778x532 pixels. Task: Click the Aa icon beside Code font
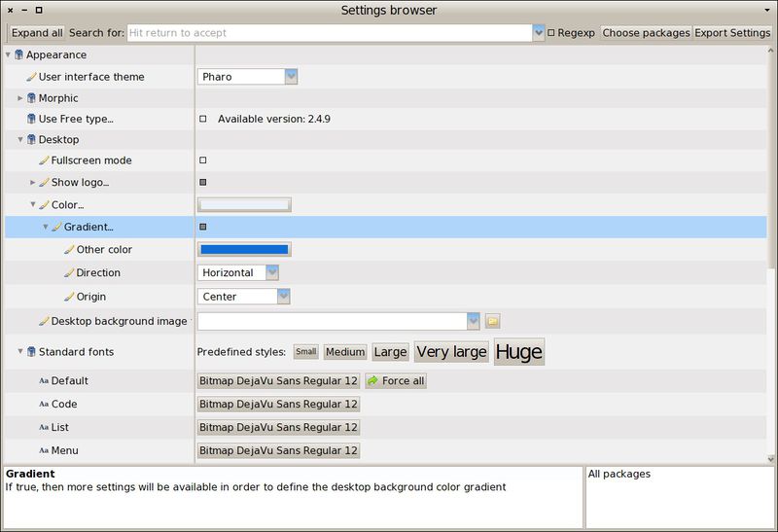pyautogui.click(x=44, y=405)
